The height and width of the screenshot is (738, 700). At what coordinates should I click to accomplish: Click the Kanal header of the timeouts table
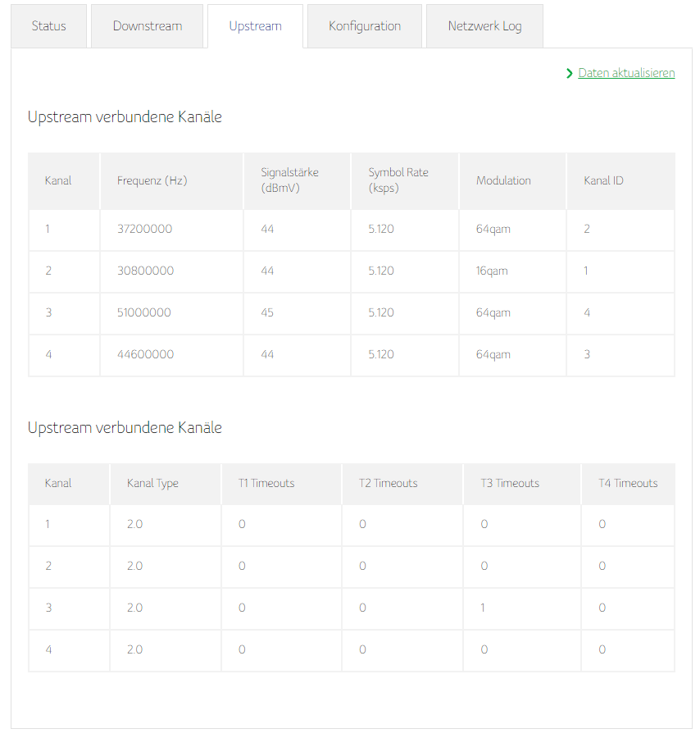[x=69, y=484]
